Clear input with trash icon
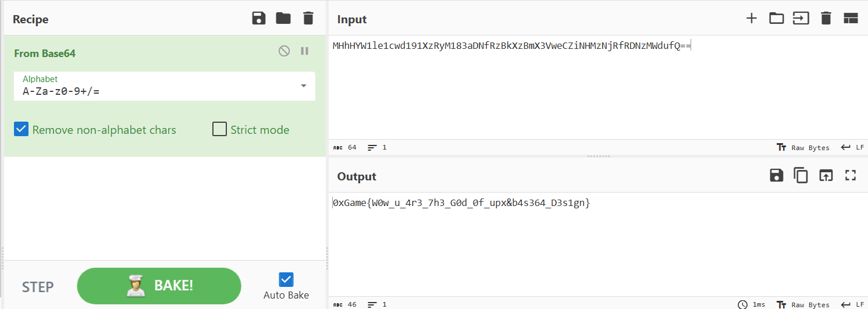The height and width of the screenshot is (309, 868). click(x=826, y=19)
